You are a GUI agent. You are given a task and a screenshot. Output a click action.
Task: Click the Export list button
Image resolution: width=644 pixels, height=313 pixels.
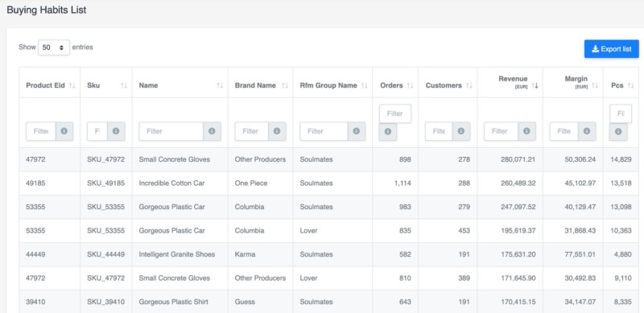(612, 49)
